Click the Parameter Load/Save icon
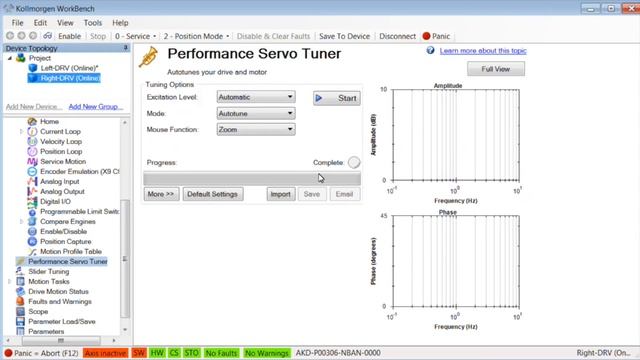Viewport: 640px width, 360px height. pyautogui.click(x=20, y=322)
